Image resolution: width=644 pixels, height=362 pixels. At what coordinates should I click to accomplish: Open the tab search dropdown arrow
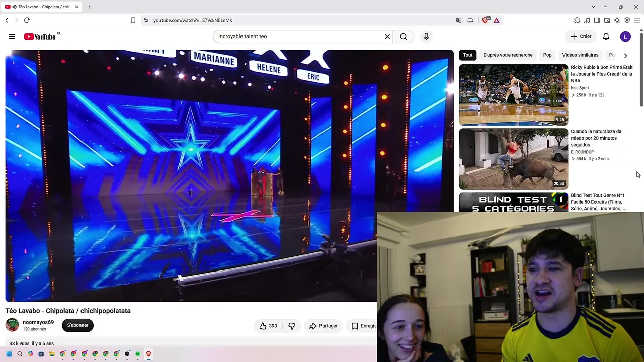(593, 7)
